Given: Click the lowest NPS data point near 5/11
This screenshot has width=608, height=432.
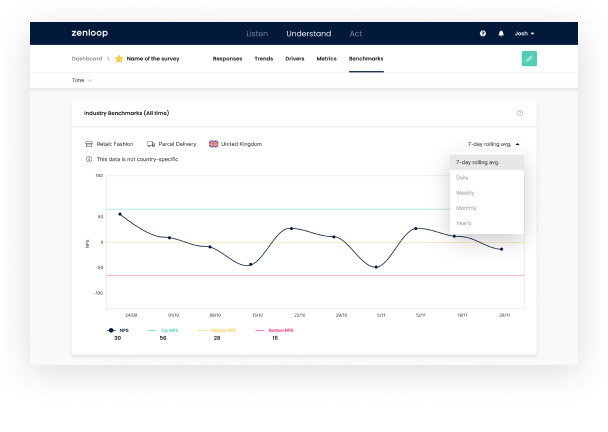Looking at the screenshot, I should click(x=376, y=267).
